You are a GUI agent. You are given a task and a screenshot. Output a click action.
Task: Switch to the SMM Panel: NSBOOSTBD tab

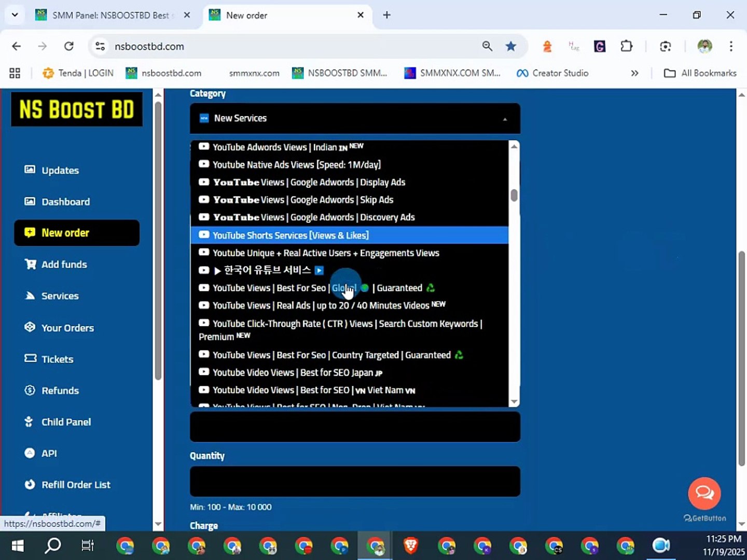(x=110, y=15)
